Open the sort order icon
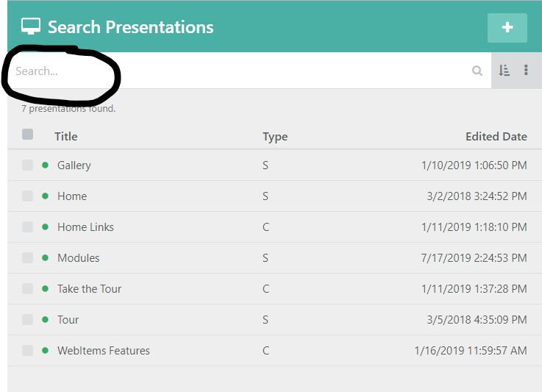The image size is (542, 392). pyautogui.click(x=504, y=71)
